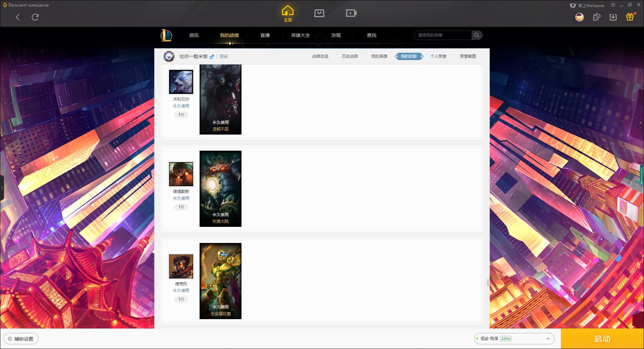
Task: Switch to 历史战绩 tab
Action: (350, 56)
